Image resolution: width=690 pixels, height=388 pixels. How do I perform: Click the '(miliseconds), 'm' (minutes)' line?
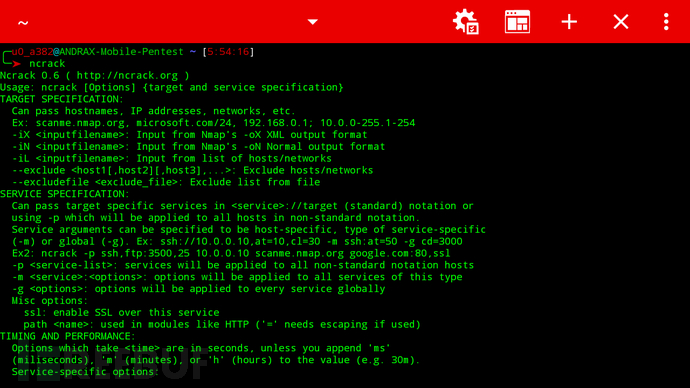click(x=216, y=360)
